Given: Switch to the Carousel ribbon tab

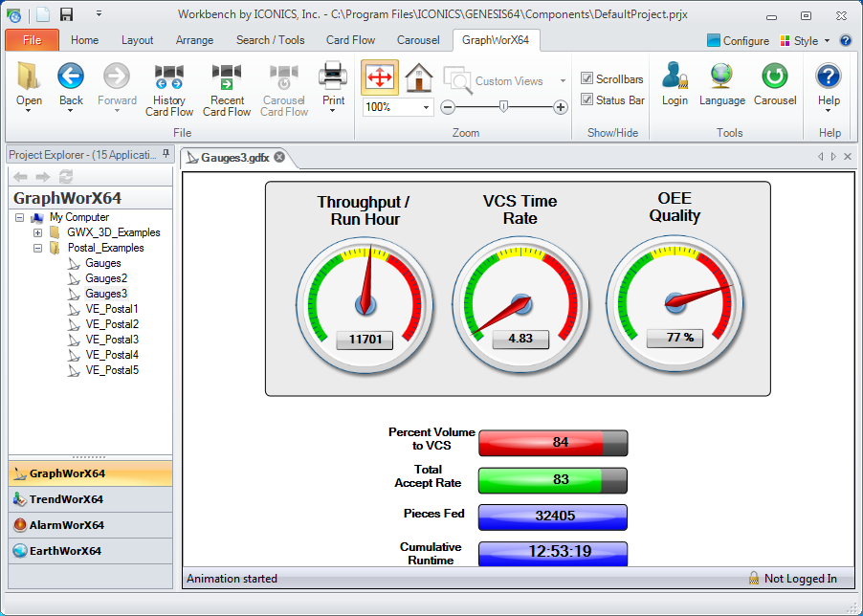Looking at the screenshot, I should tap(418, 40).
